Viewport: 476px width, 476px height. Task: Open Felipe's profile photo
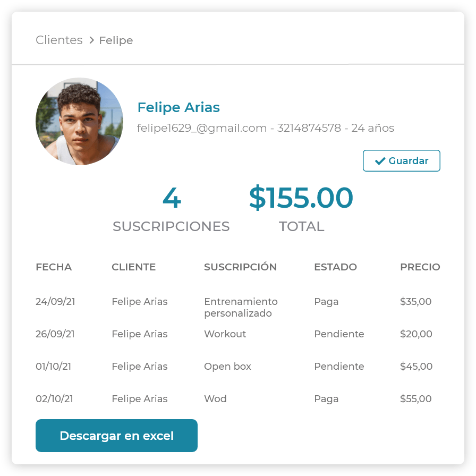[79, 122]
